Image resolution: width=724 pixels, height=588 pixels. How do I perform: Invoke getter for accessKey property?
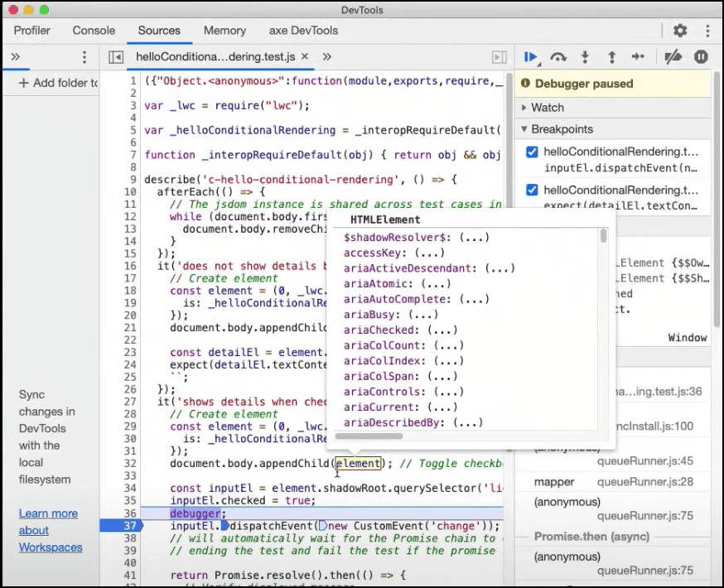429,253
